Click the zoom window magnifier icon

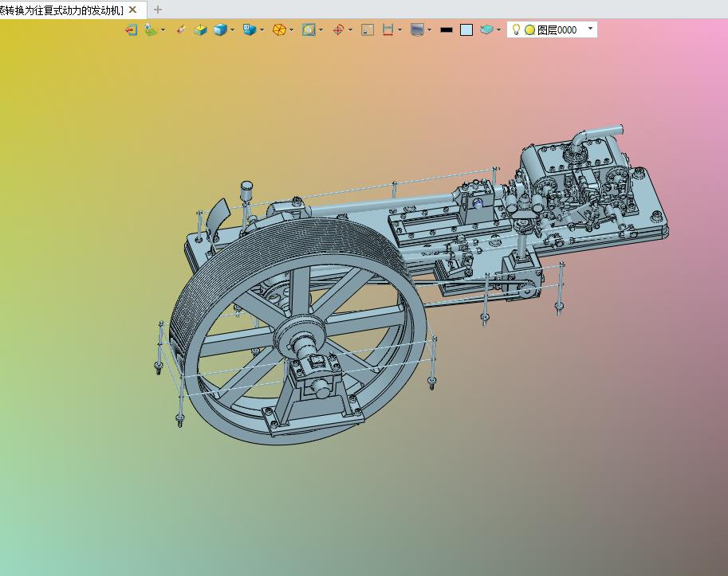click(x=309, y=30)
